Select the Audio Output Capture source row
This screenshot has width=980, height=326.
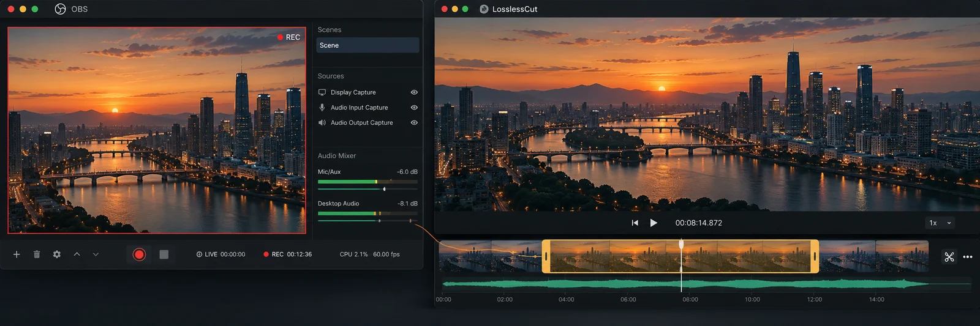pos(367,123)
